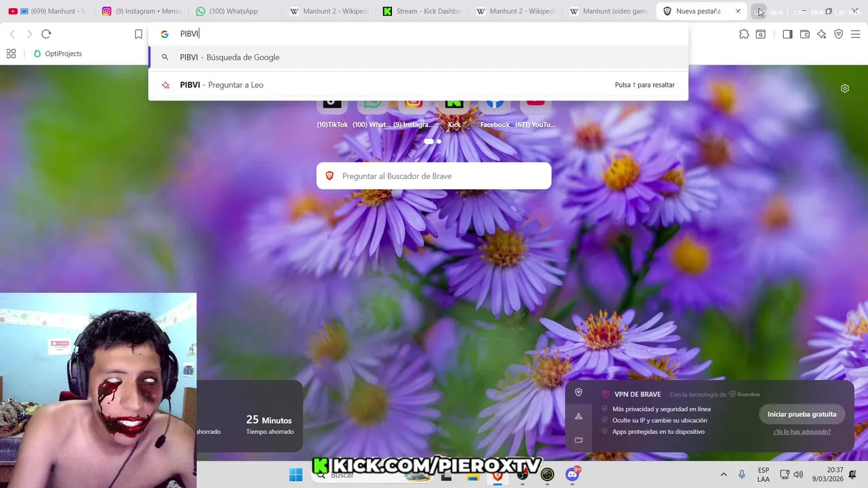Close the Nueva pestaña tab

pos(738,11)
